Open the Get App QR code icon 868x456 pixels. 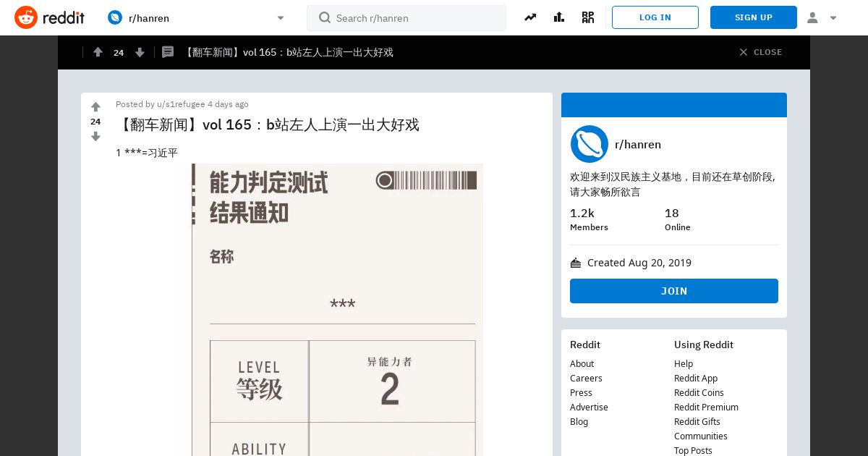coord(588,17)
